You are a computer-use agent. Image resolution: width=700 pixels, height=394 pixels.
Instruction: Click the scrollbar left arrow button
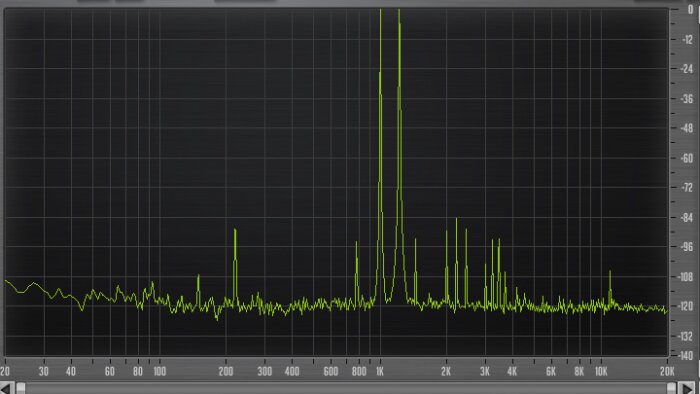point(6,388)
